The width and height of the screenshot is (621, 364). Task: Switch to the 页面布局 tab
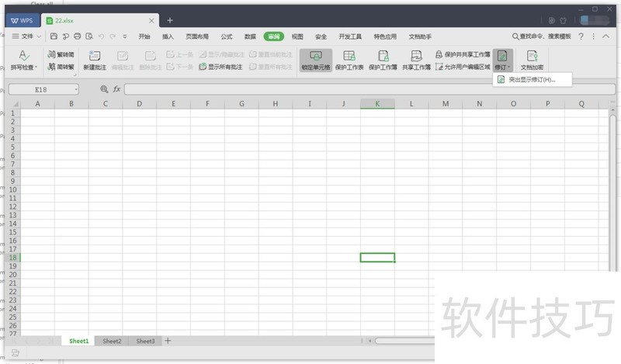197,36
